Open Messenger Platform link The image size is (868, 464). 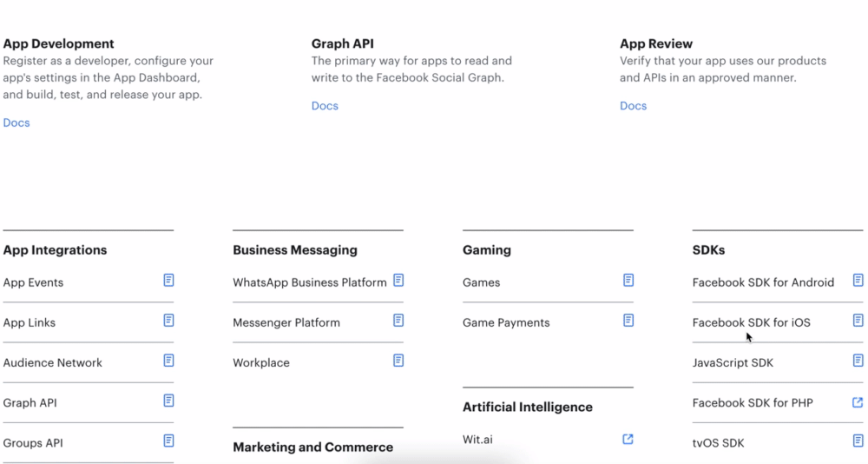point(286,322)
